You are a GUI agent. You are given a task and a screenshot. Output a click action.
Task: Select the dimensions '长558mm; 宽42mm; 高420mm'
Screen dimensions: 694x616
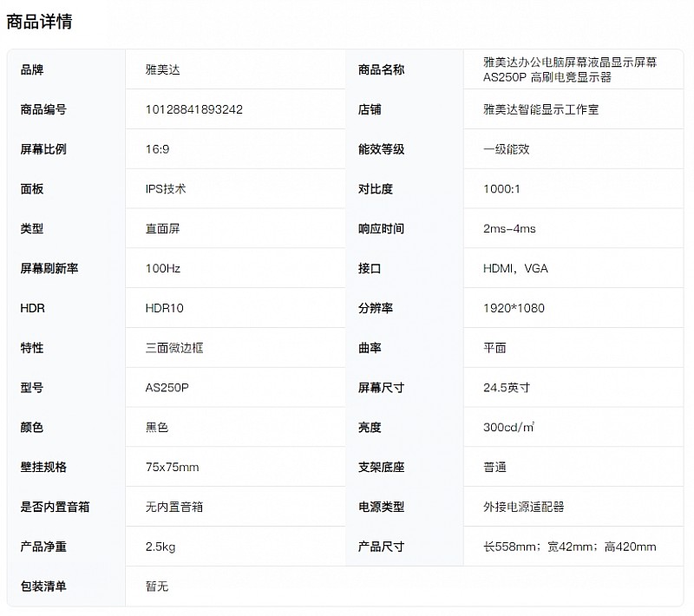[x=570, y=547]
